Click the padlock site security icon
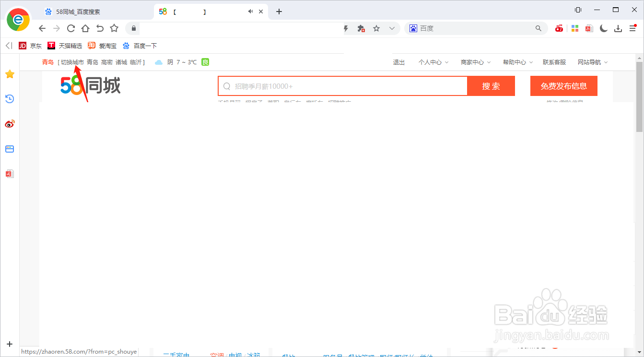The height and width of the screenshot is (357, 644). [134, 28]
